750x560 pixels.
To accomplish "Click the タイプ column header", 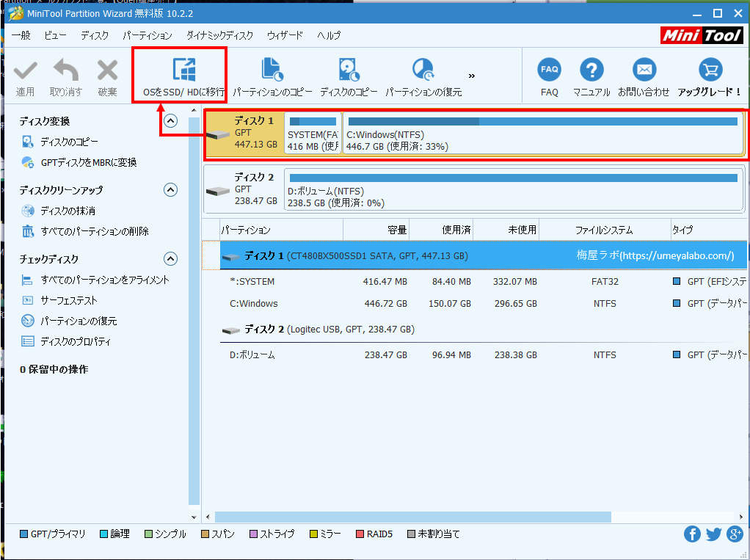I will (709, 230).
